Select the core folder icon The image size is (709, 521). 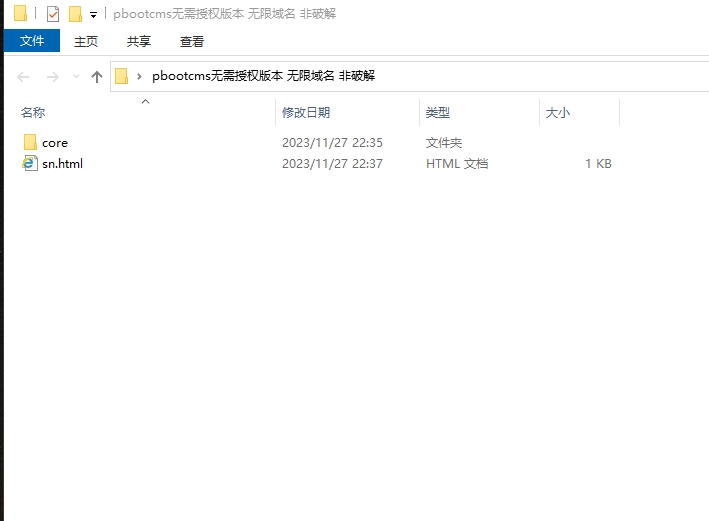click(30, 142)
